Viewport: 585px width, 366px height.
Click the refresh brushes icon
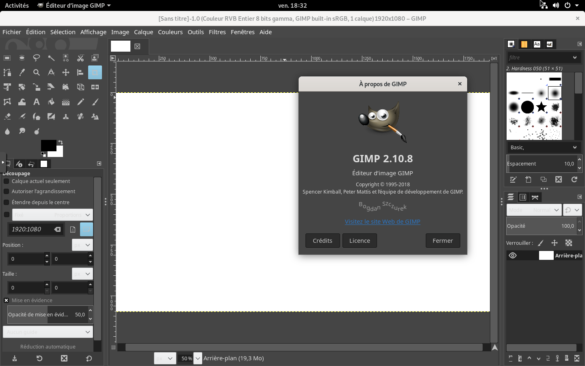tap(574, 180)
